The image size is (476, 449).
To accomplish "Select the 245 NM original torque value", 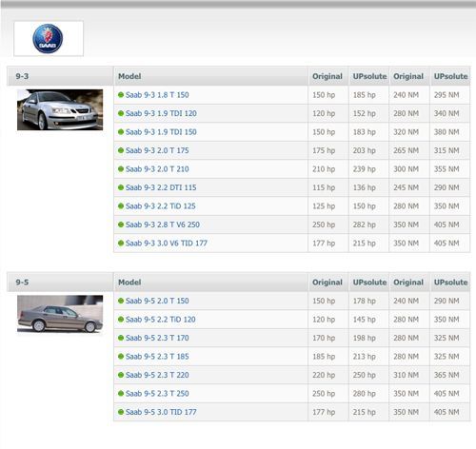I will point(407,187).
